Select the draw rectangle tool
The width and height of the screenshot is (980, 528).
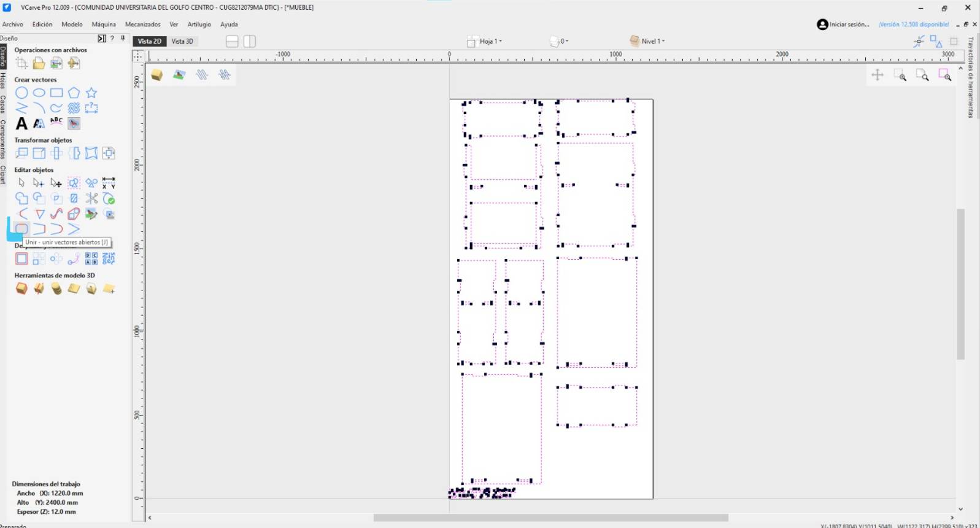(x=56, y=93)
